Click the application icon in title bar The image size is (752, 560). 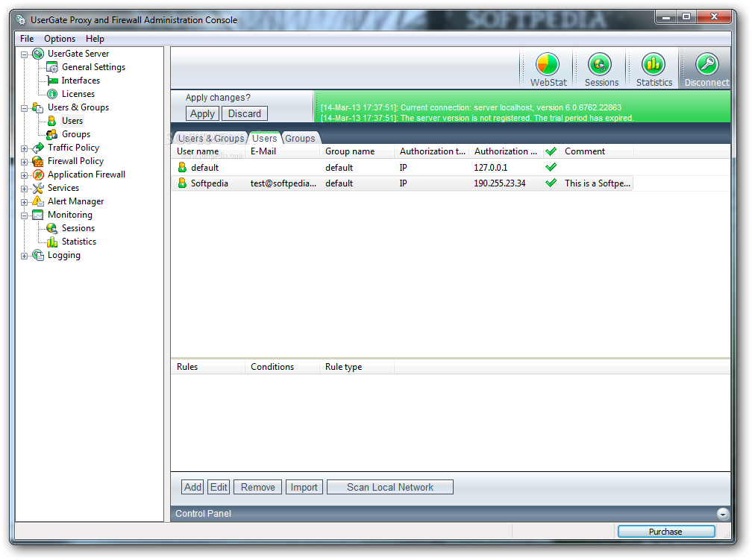pos(20,19)
